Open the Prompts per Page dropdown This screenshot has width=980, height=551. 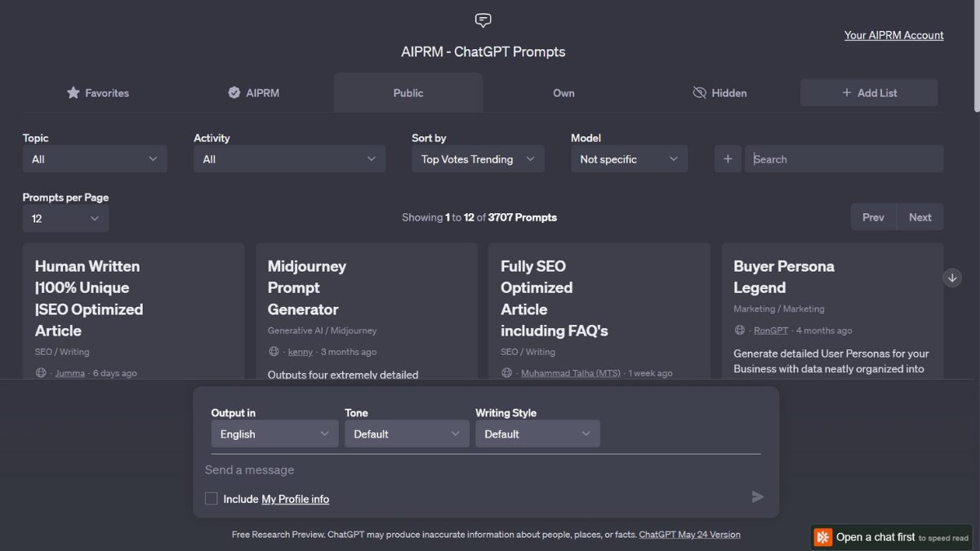coord(65,218)
